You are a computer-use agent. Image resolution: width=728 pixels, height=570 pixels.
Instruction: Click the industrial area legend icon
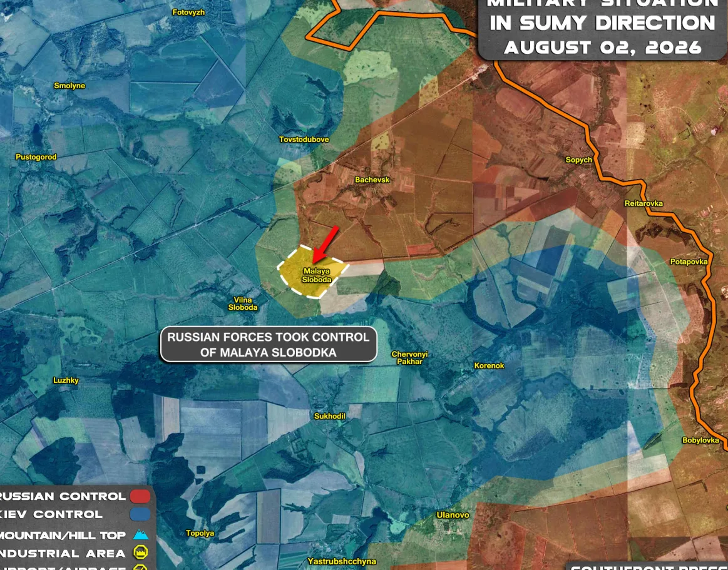(x=141, y=552)
